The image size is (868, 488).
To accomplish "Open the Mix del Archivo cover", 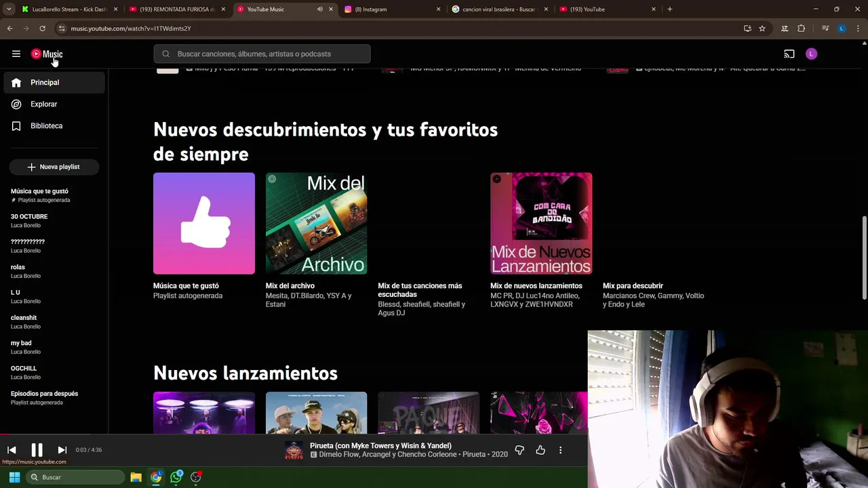I will tap(317, 224).
